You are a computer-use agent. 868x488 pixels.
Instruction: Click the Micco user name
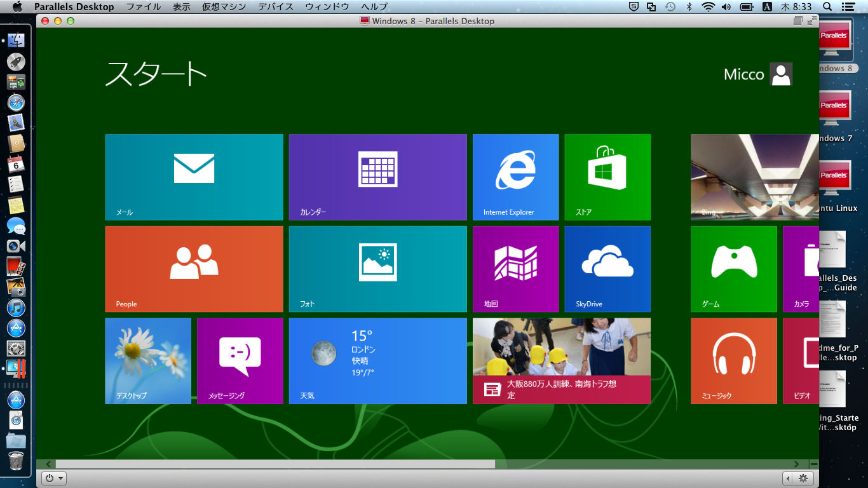(x=743, y=74)
